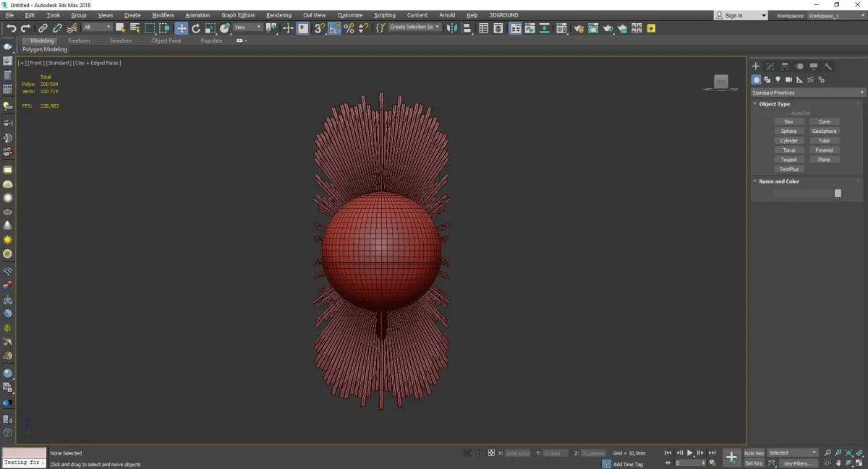Activate the Select Object tool

click(120, 28)
